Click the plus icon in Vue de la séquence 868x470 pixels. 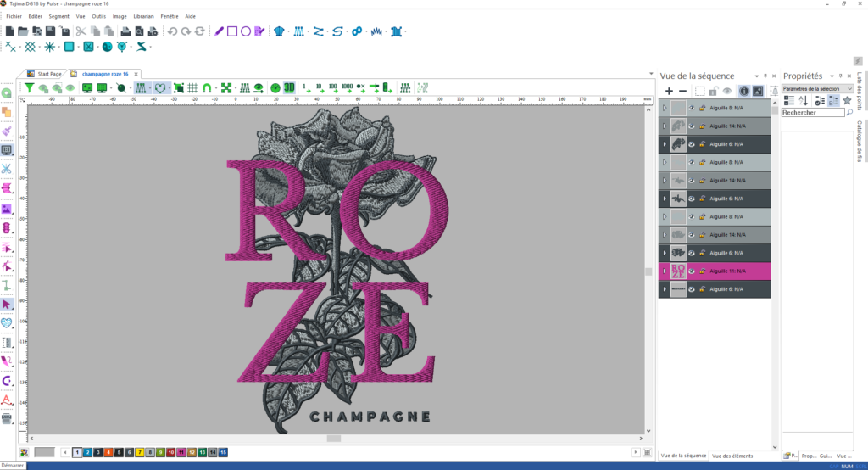click(669, 91)
